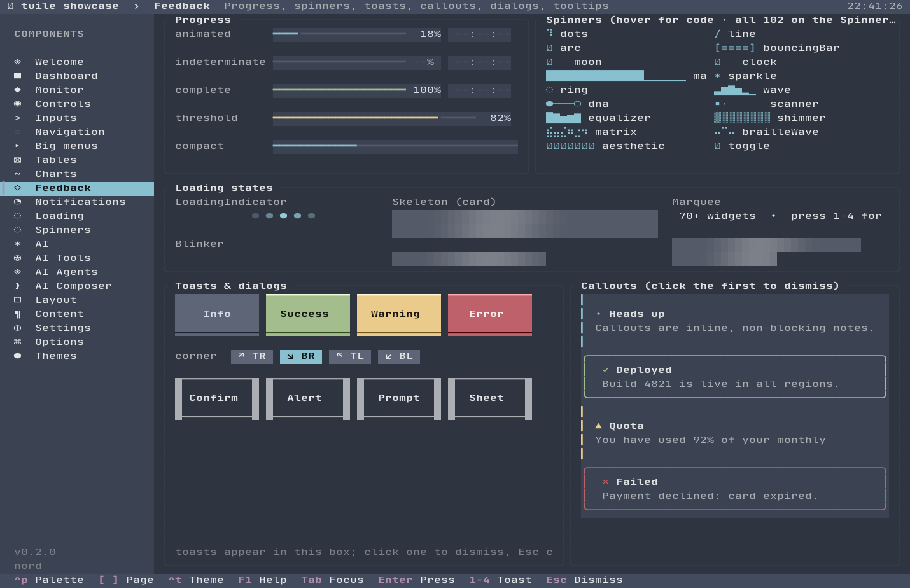Click the Settings icon in sidebar
Image resolution: width=910 pixels, height=588 pixels.
click(18, 328)
